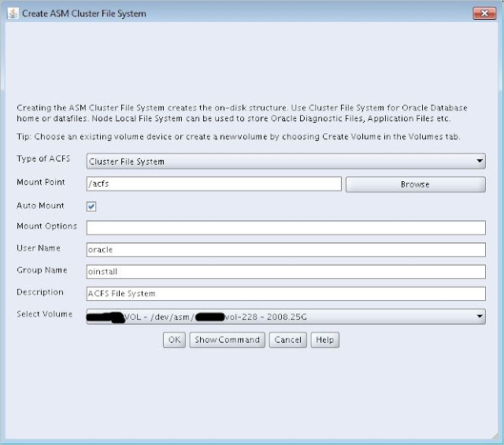Click the Java icon in the title bar
Screen dimensions: 504x445
pos(13,13)
